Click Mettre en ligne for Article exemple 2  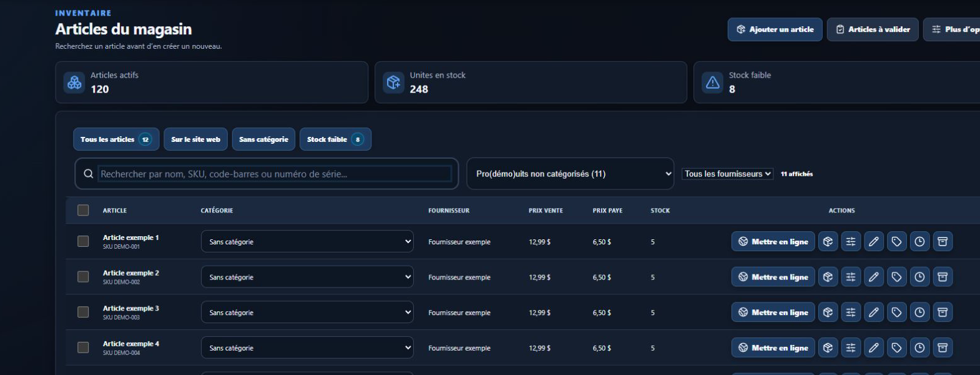773,277
